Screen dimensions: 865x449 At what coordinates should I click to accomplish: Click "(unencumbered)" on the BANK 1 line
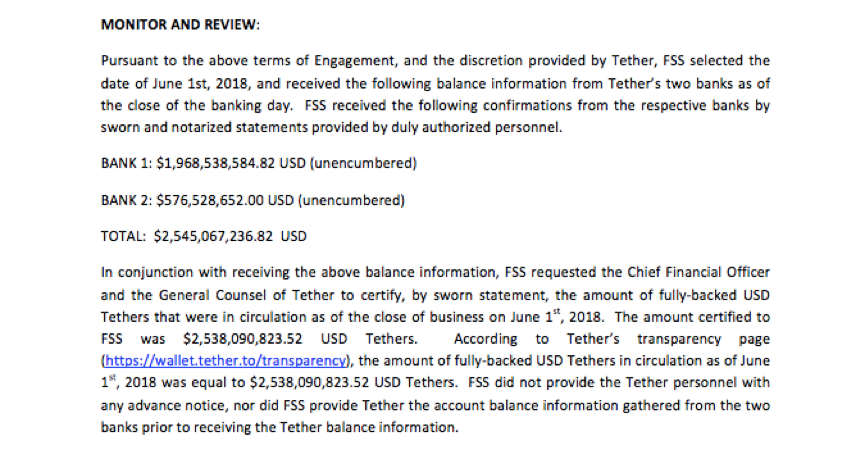point(364,164)
